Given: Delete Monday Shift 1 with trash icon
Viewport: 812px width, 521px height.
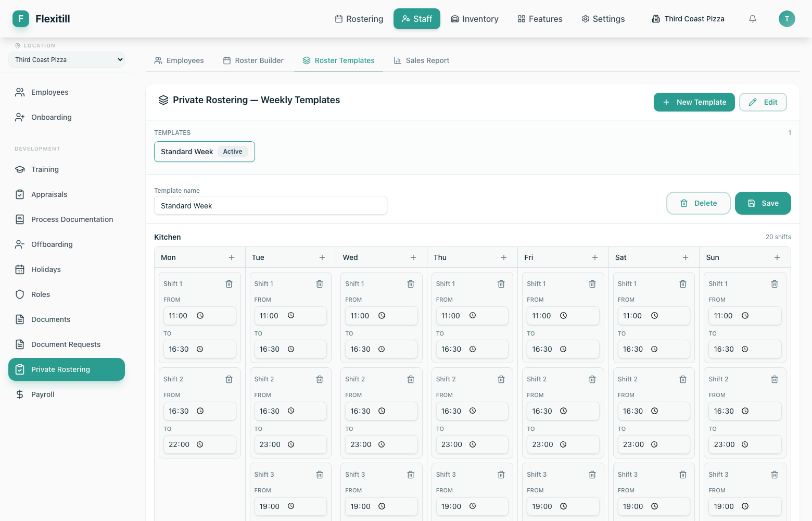Looking at the screenshot, I should tap(229, 284).
